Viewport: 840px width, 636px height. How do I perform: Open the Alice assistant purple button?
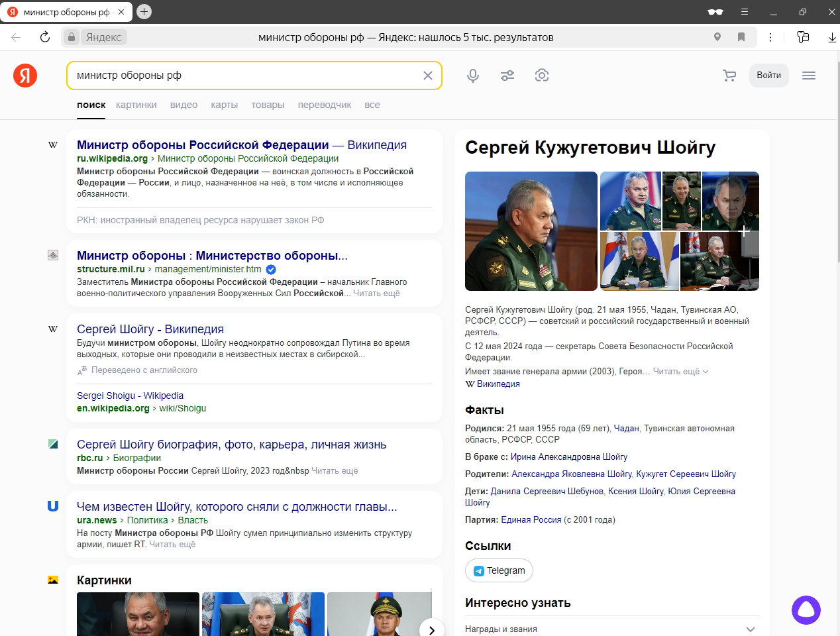click(806, 609)
